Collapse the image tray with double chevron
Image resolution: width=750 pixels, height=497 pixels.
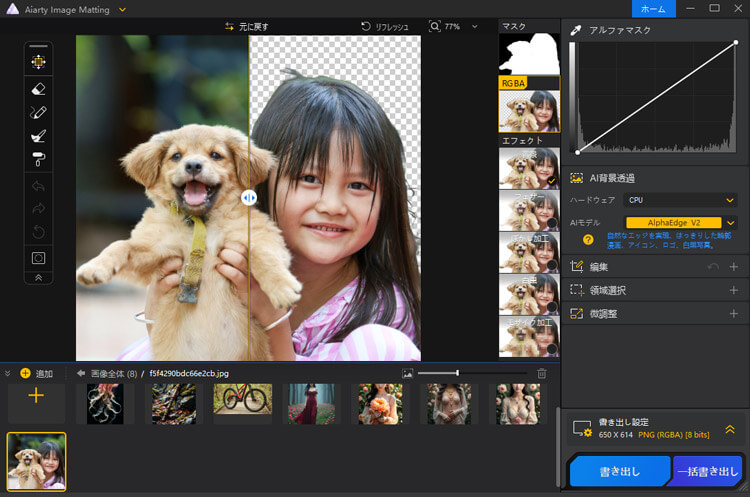[x=8, y=373]
